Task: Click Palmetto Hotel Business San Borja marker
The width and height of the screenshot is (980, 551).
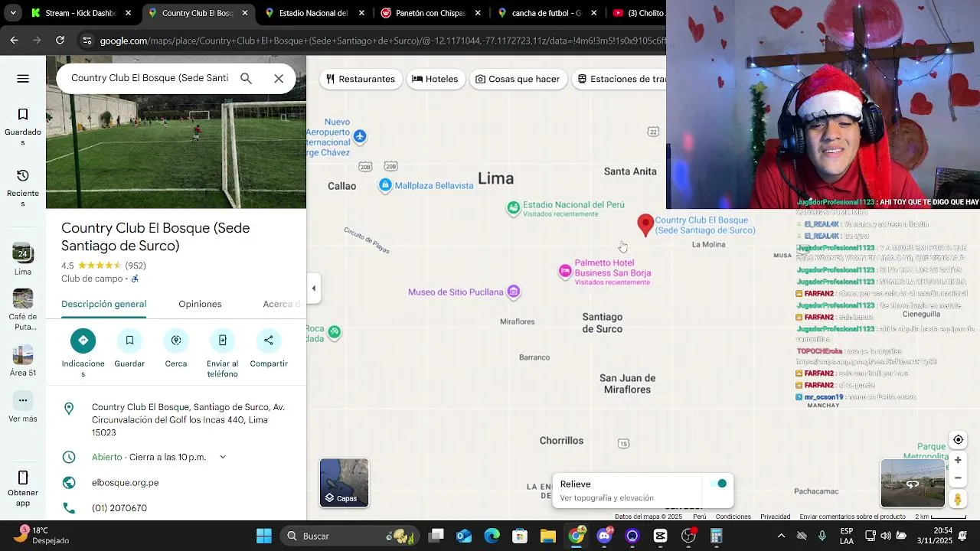Action: [565, 272]
